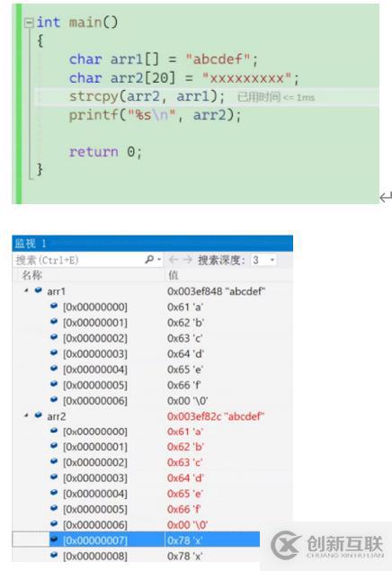Select the arr2 [0x00000006] row
This screenshot has width=392, height=571.
click(x=152, y=525)
